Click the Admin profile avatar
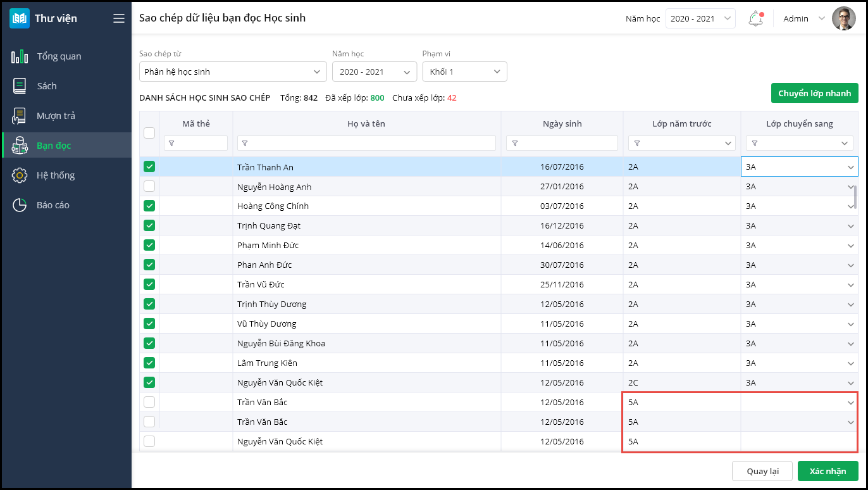 (x=843, y=18)
